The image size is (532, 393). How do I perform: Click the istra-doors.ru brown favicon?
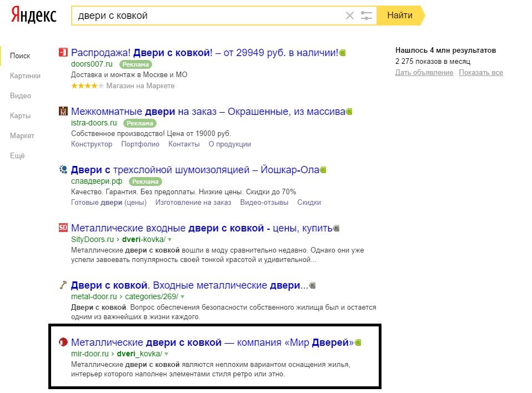tap(63, 111)
